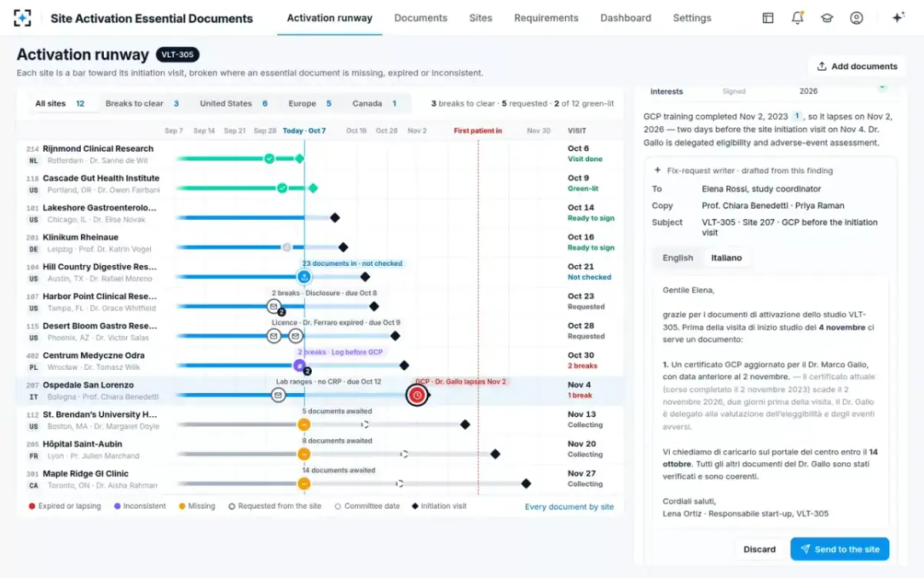Click the VLT-305 study badge
The height and width of the screenshot is (578, 924).
[x=178, y=55]
